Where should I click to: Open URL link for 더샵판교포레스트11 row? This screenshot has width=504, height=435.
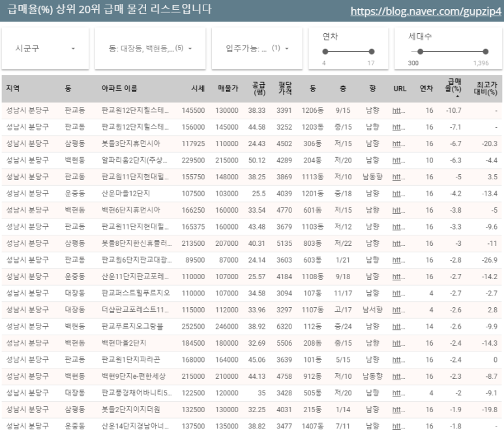click(398, 310)
